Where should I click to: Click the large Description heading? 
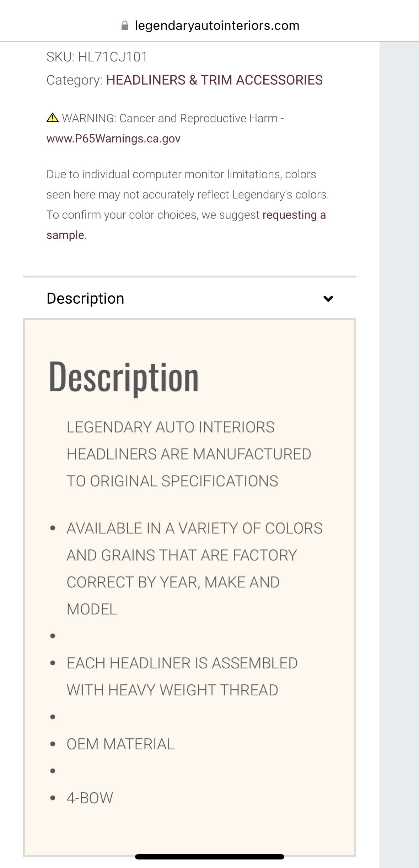tap(124, 377)
